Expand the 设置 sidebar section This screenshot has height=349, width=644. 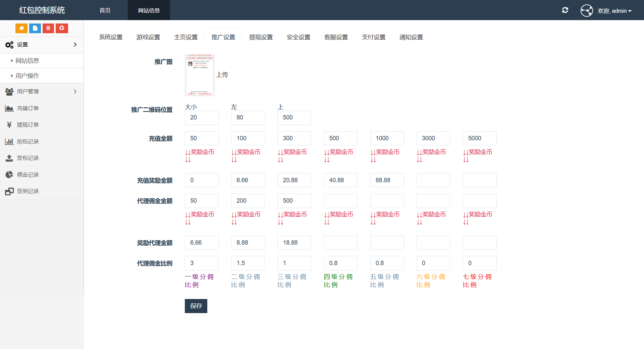[x=42, y=45]
